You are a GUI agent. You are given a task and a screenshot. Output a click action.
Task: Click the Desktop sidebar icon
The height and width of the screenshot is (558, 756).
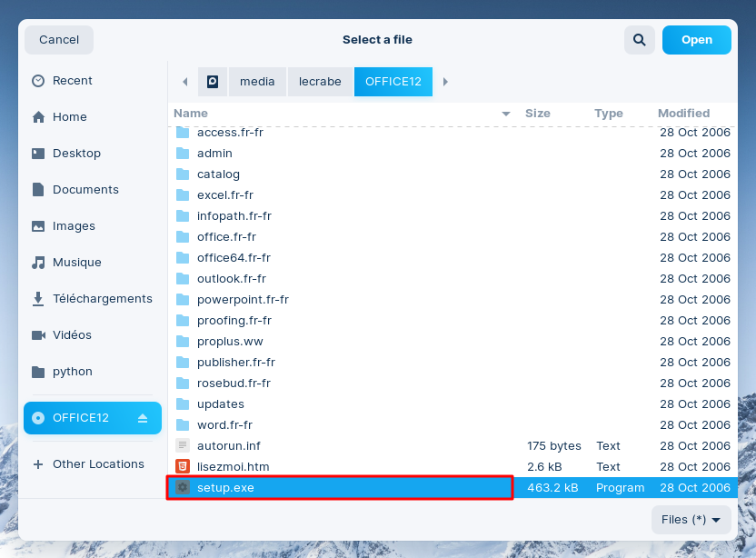38,154
